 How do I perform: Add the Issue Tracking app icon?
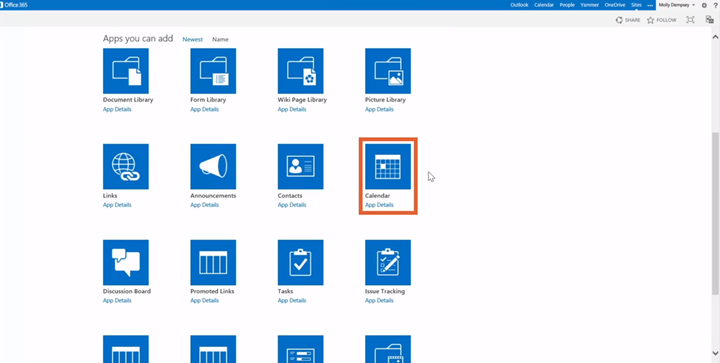388,262
